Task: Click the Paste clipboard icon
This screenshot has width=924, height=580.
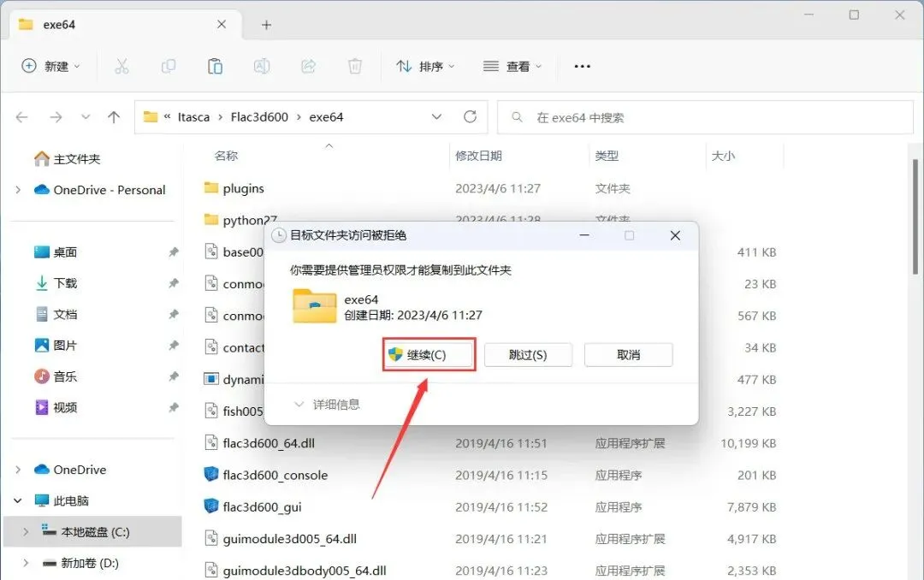Action: [215, 66]
